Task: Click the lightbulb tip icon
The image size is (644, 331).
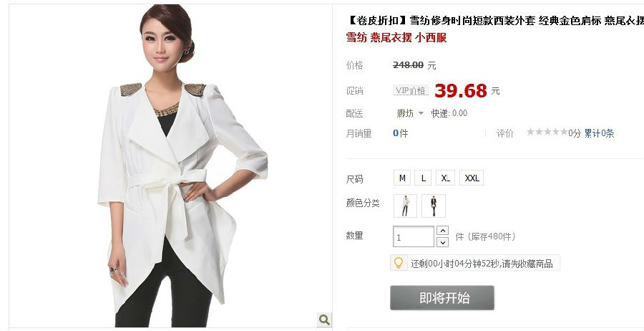Action: click(x=398, y=263)
